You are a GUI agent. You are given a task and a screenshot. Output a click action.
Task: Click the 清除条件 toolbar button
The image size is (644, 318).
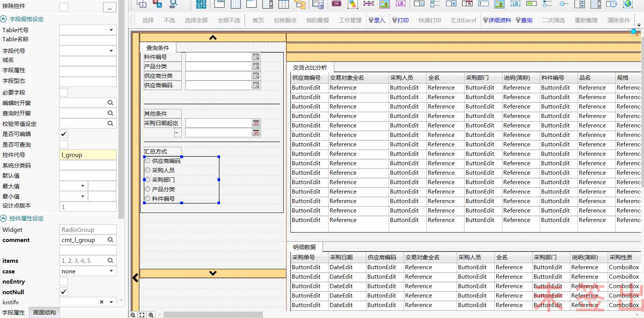(x=618, y=20)
